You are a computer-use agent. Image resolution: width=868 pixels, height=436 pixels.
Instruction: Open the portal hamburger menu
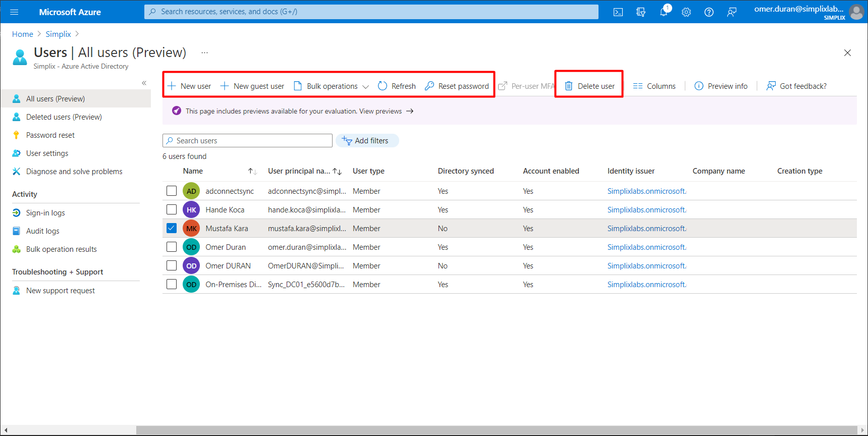[14, 12]
